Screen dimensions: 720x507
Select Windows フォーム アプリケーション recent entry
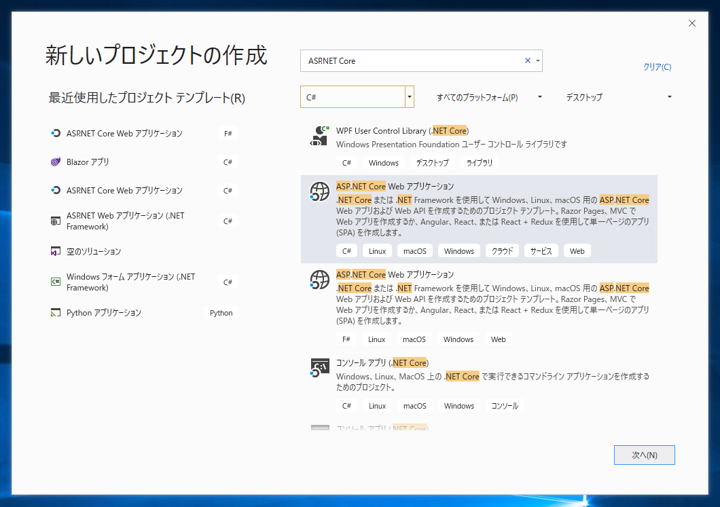[131, 282]
